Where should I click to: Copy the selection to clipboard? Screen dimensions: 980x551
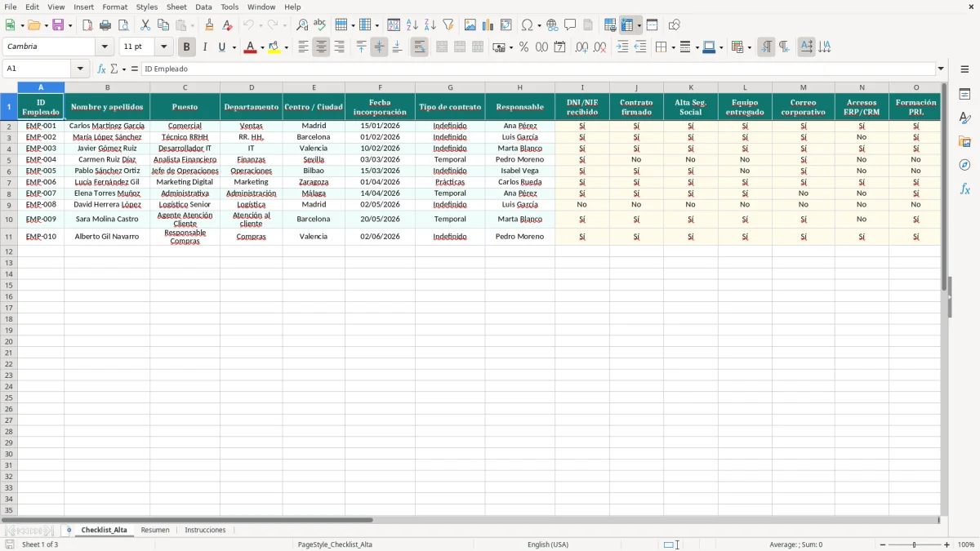pyautogui.click(x=163, y=25)
